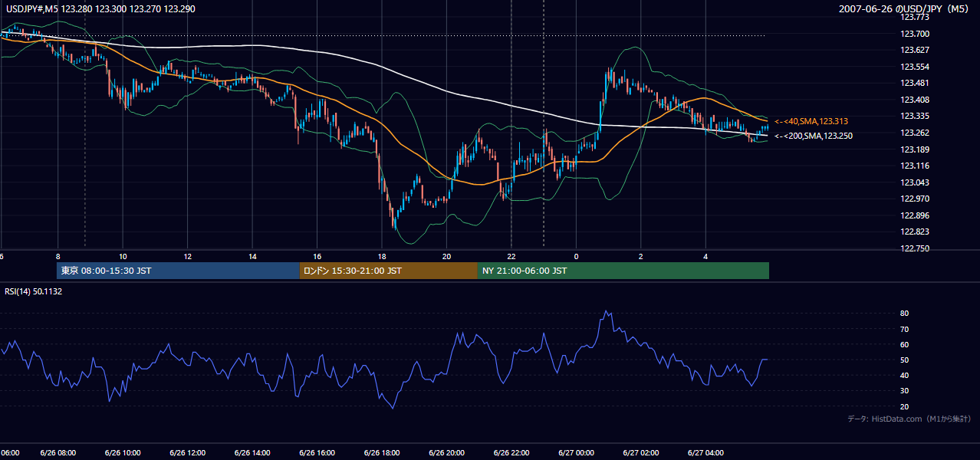Click hour label 10 below price chart

pos(123,256)
